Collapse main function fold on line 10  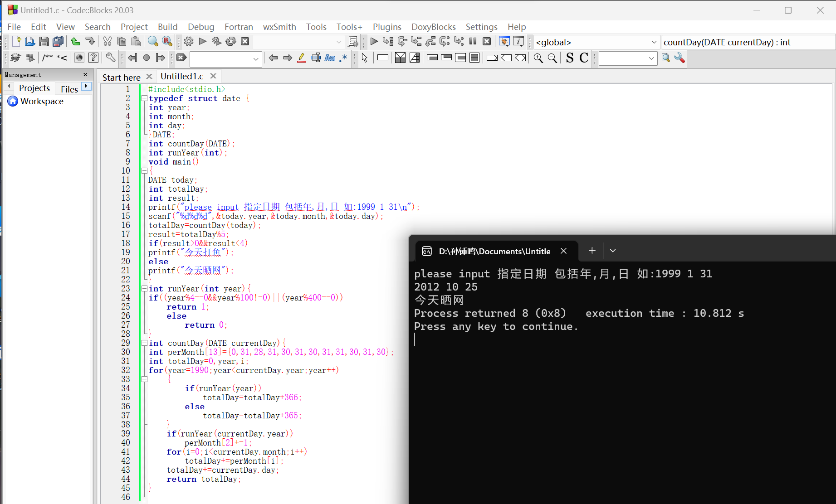144,171
